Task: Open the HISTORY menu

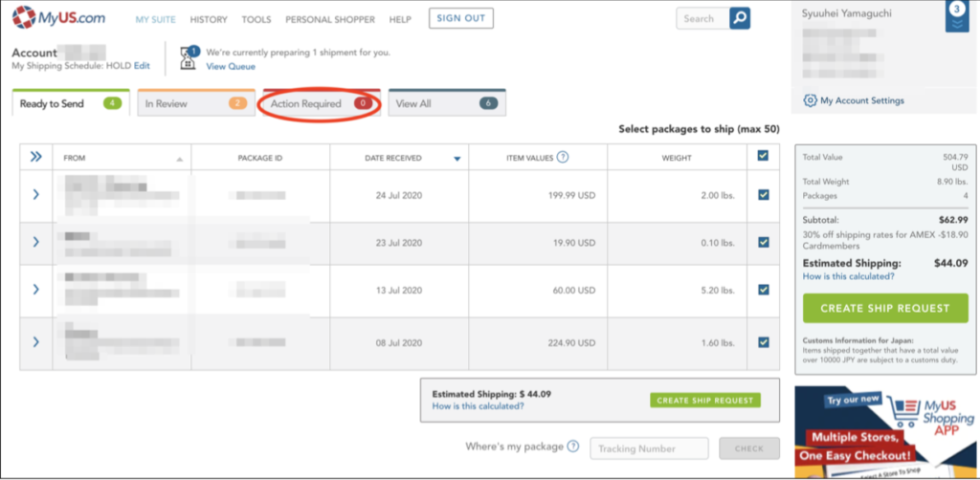Action: 209,19
